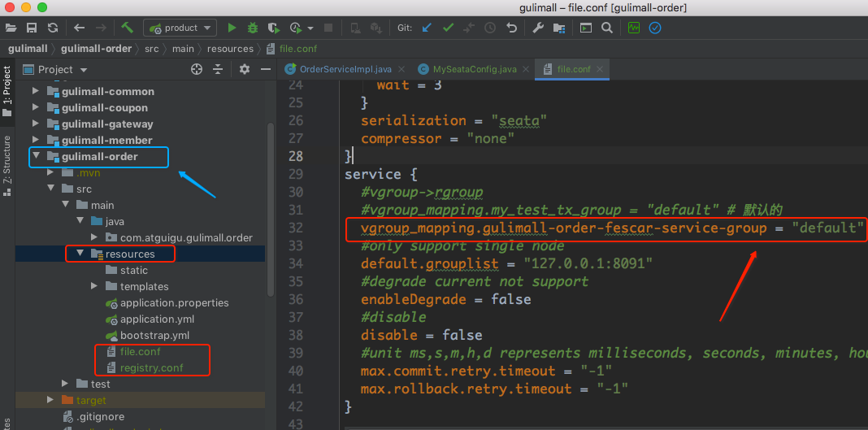The height and width of the screenshot is (430, 868).
Task: Click the locate target icon in Project panel
Action: pos(196,70)
